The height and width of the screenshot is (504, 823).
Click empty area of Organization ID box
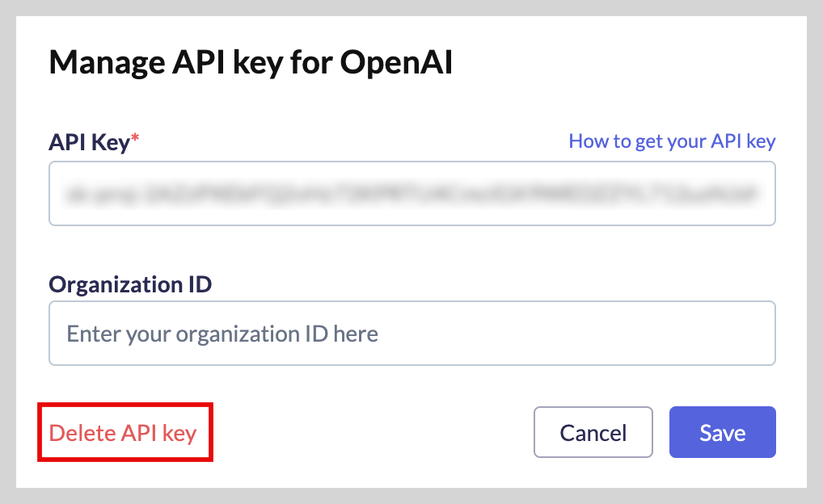click(x=577, y=333)
